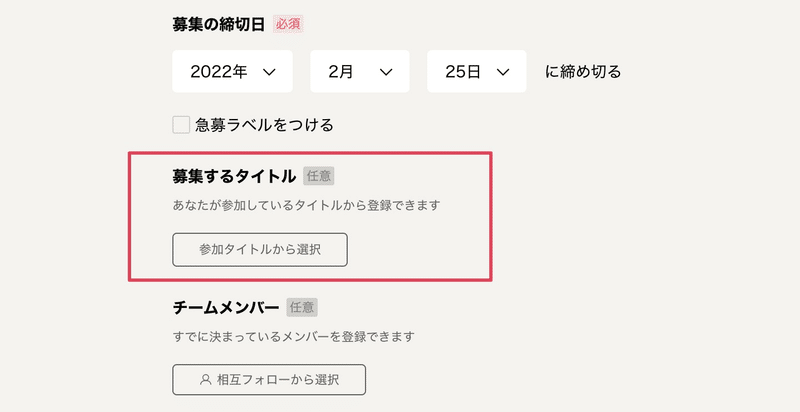The width and height of the screenshot is (800, 412).
Task: Click the description text under 募集するタイトル
Action: coord(306,206)
